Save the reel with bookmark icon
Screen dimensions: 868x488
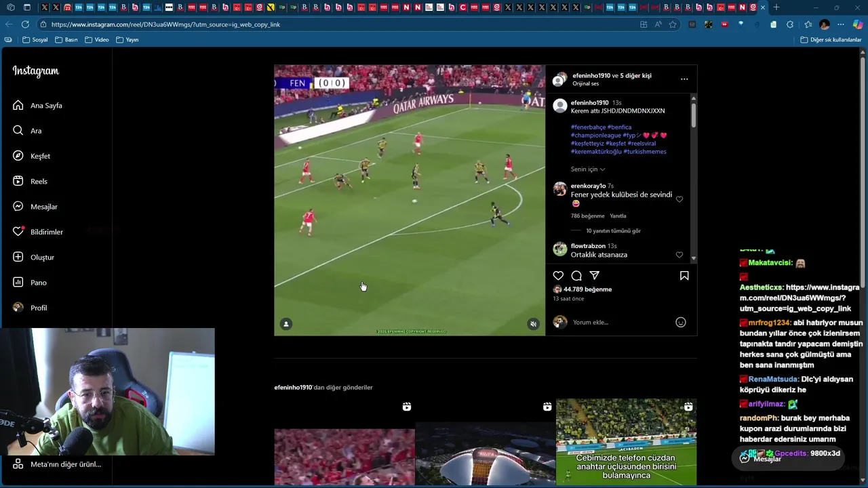[x=684, y=276]
